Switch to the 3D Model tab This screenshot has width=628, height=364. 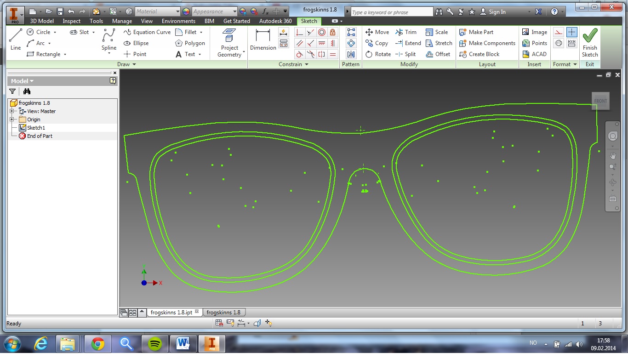pyautogui.click(x=42, y=21)
